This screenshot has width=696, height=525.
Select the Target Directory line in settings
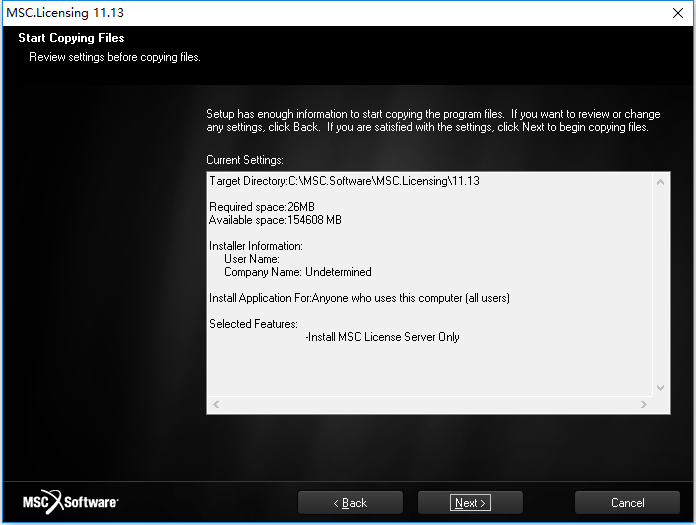(344, 181)
